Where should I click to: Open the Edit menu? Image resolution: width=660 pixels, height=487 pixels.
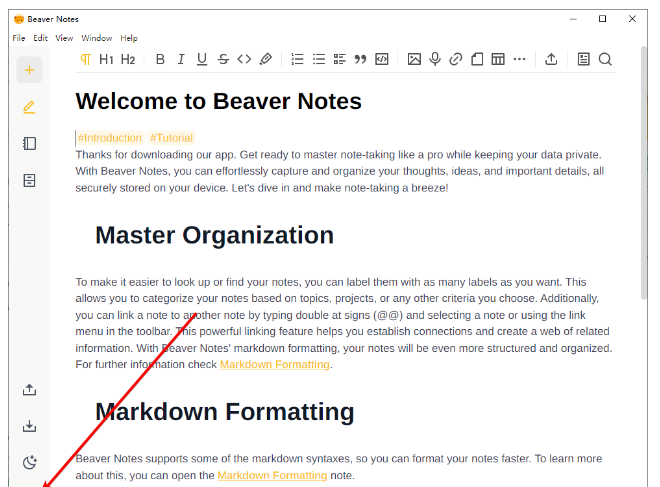click(x=40, y=38)
